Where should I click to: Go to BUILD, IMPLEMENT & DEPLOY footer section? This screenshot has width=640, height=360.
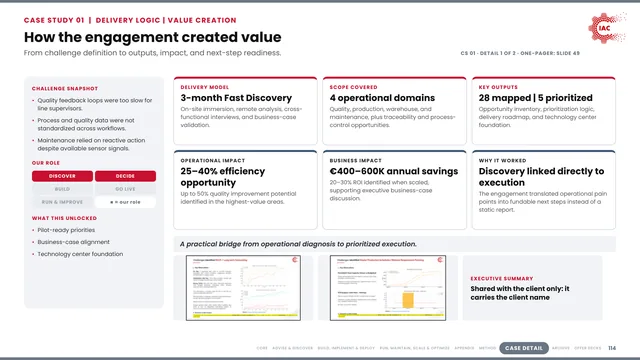pos(346,348)
